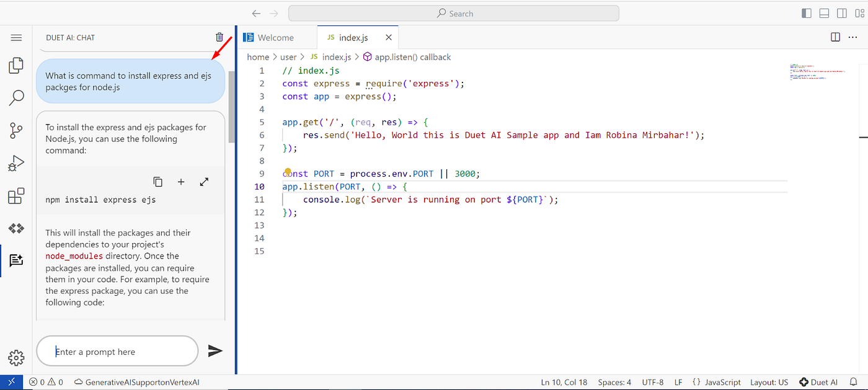
Task: Click Layout: US status item
Action: (x=769, y=382)
